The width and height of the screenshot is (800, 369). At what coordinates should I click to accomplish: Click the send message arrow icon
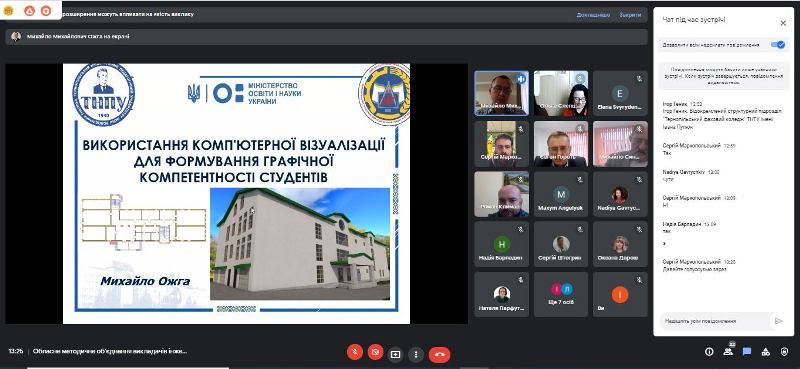(778, 321)
